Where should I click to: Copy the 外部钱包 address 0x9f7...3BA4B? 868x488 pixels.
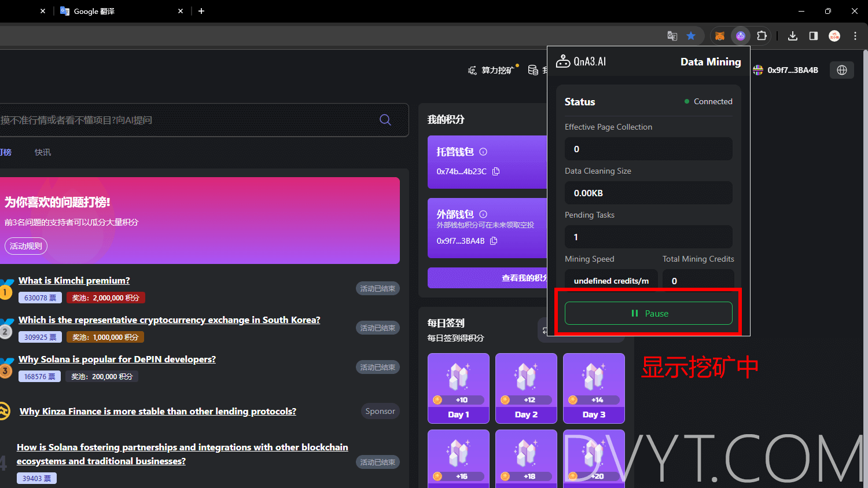point(494,241)
